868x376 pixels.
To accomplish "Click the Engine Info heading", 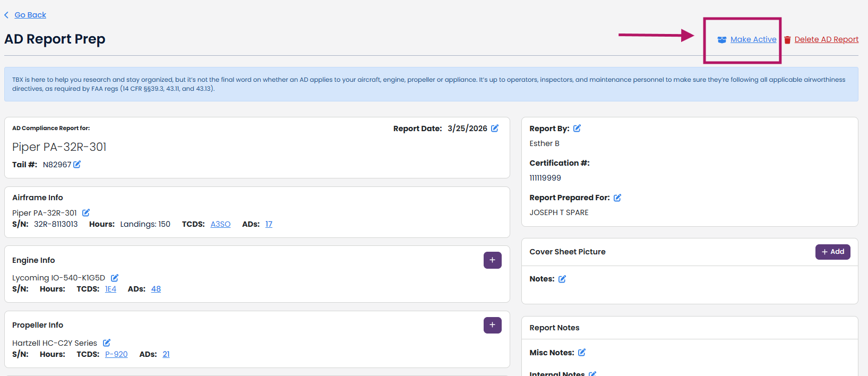I will pyautogui.click(x=33, y=260).
